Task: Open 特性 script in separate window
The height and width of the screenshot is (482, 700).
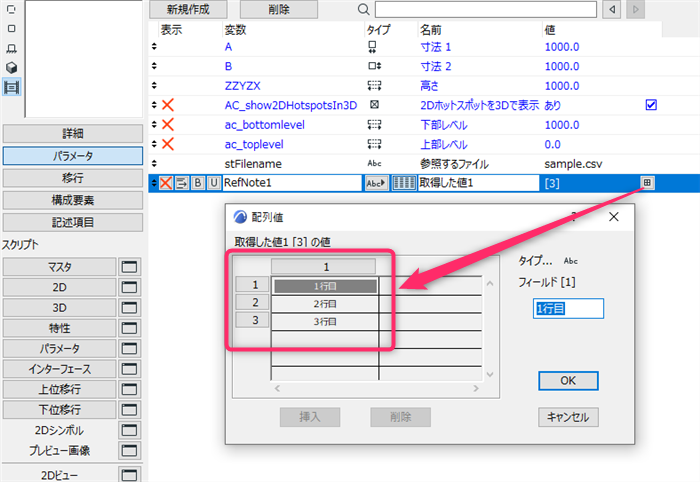Action: click(x=129, y=328)
